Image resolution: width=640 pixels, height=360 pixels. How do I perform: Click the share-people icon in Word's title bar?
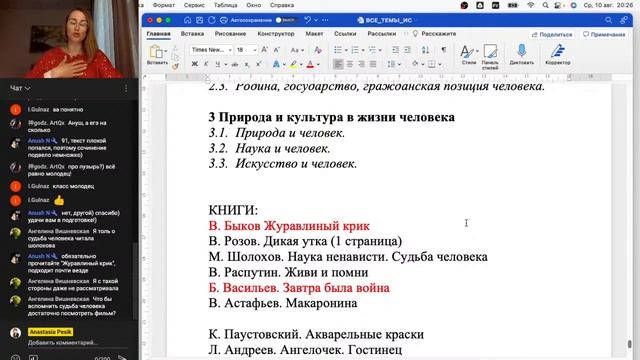pyautogui.click(x=624, y=20)
